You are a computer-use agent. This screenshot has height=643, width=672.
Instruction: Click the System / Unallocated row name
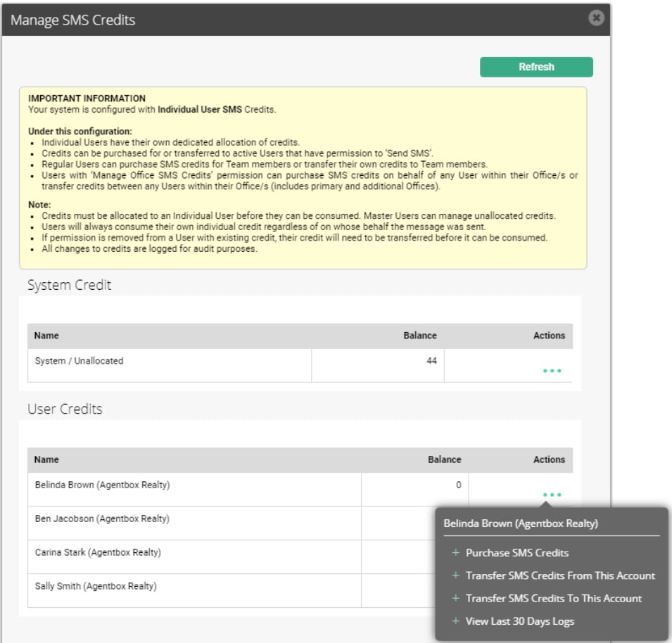(x=79, y=361)
